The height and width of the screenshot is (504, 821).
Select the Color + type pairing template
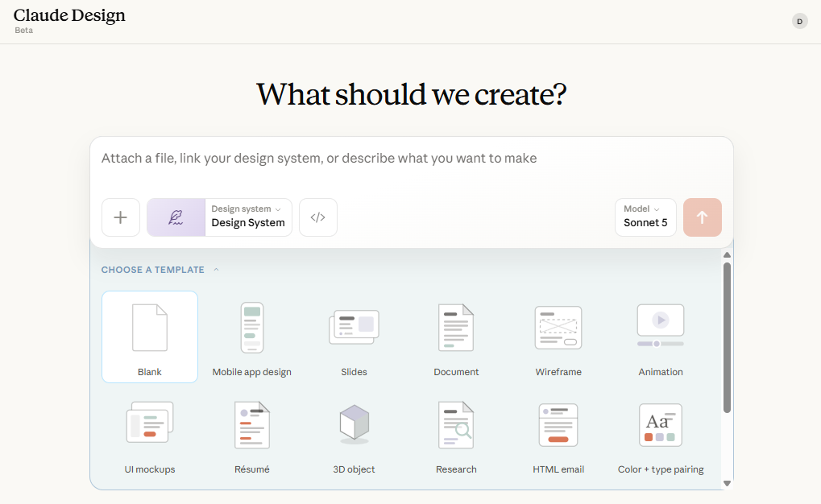[660, 435]
